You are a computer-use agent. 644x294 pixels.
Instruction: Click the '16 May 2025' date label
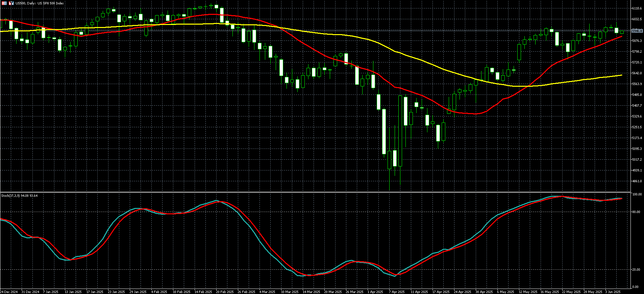tap(550, 292)
